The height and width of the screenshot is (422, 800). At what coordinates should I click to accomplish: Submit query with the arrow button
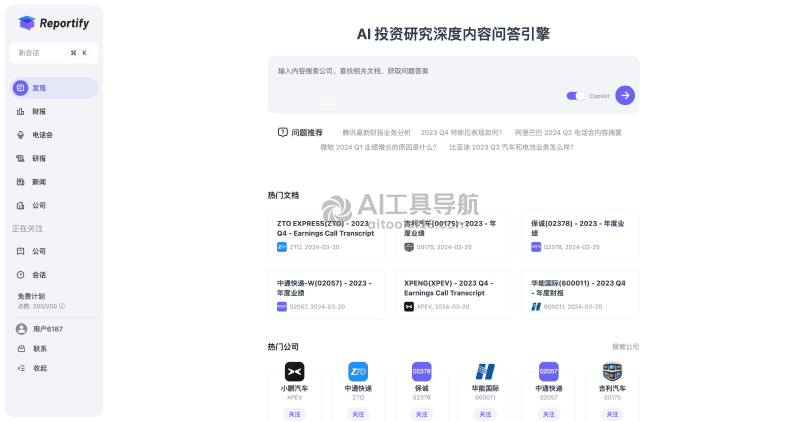625,95
